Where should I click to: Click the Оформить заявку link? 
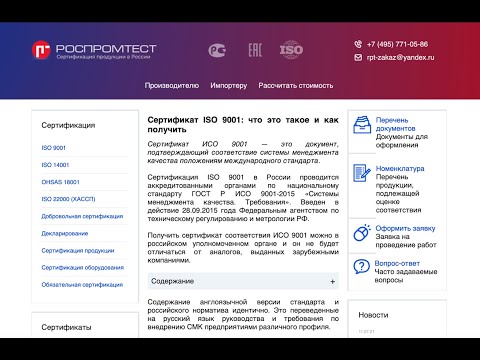tap(405, 228)
